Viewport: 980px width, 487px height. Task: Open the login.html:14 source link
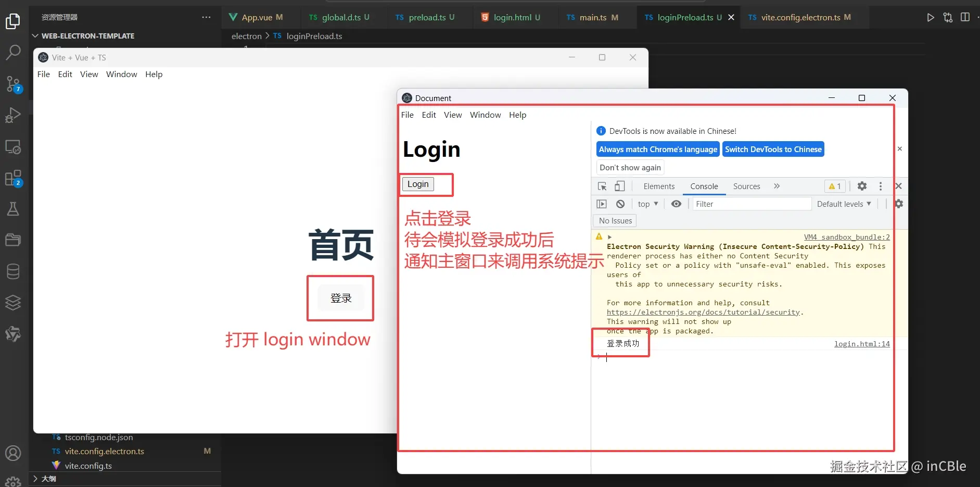(x=862, y=344)
